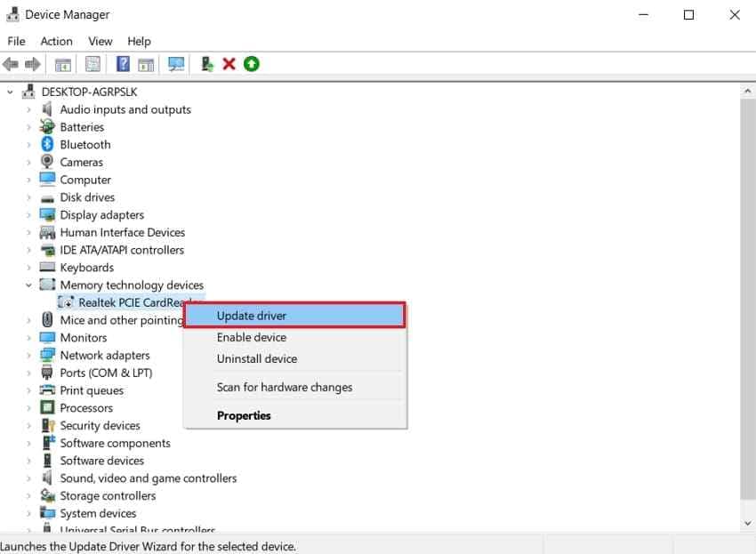Select the Security devices row label

[100, 425]
